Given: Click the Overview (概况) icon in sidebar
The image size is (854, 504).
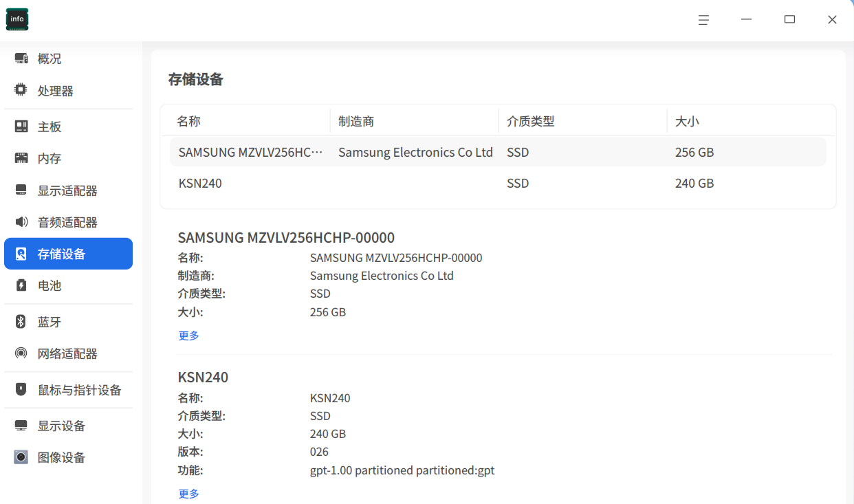Looking at the screenshot, I should [x=21, y=59].
